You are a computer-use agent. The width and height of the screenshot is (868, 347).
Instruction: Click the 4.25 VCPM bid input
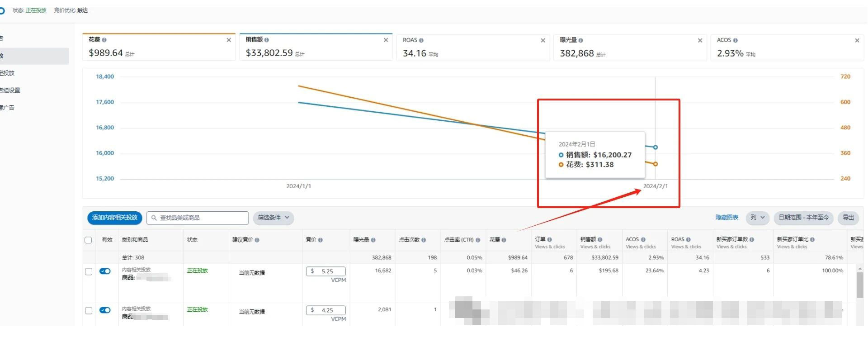click(326, 310)
